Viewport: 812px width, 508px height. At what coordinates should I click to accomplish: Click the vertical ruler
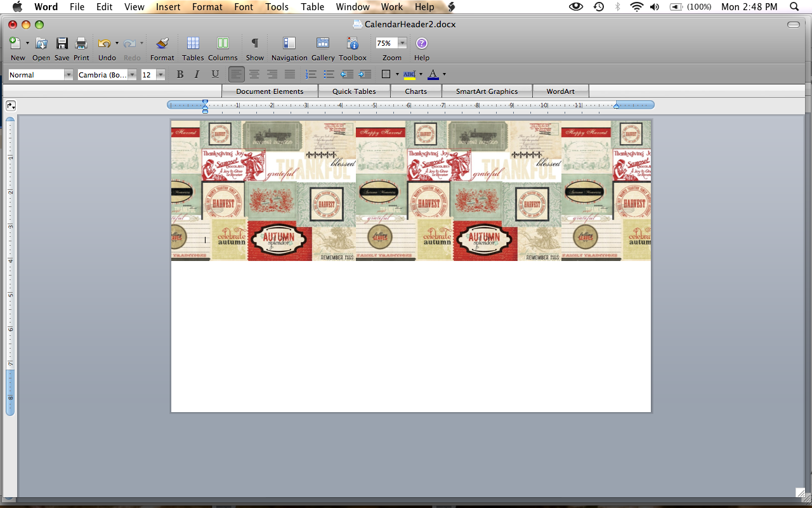tap(10, 265)
